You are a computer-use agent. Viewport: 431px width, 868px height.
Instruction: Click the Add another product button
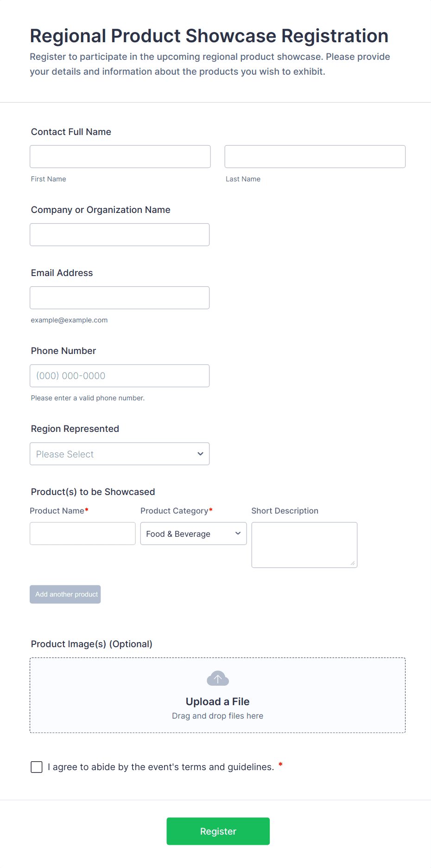(65, 594)
